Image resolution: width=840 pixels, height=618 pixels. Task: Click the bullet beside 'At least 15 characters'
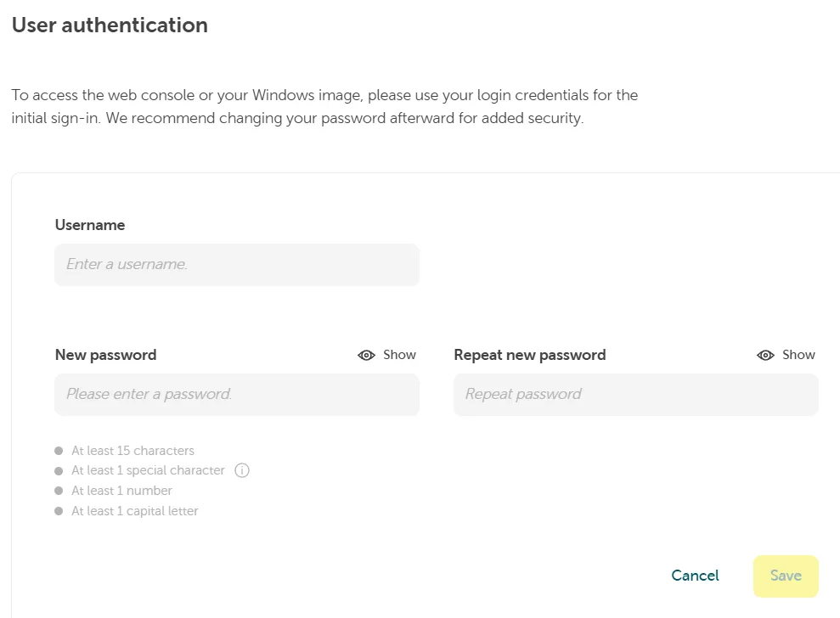pos(58,450)
